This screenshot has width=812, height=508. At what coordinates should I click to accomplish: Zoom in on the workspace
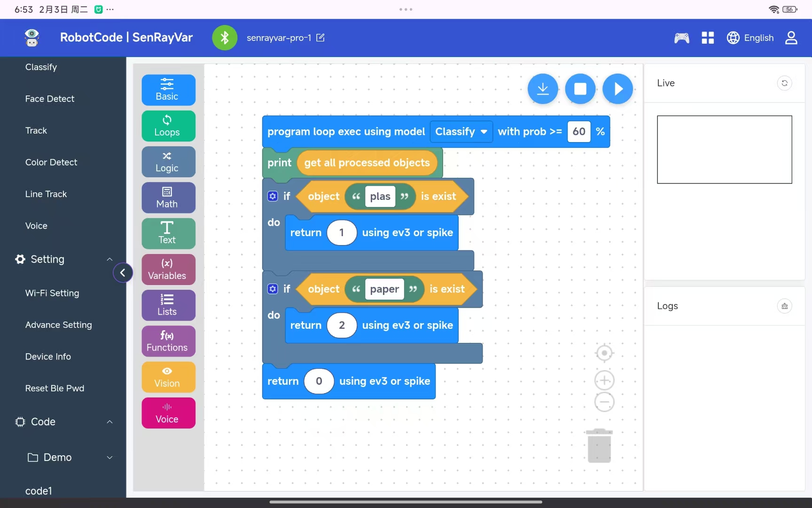tap(604, 380)
